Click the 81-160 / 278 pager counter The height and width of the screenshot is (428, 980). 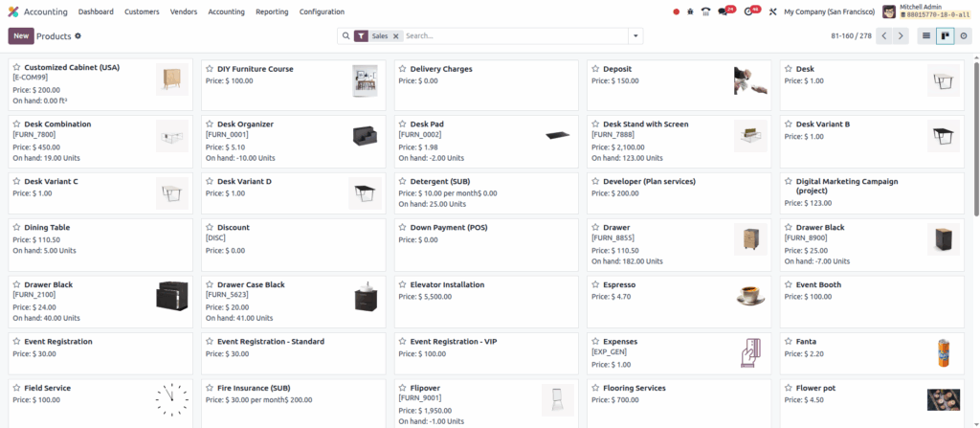(x=851, y=36)
